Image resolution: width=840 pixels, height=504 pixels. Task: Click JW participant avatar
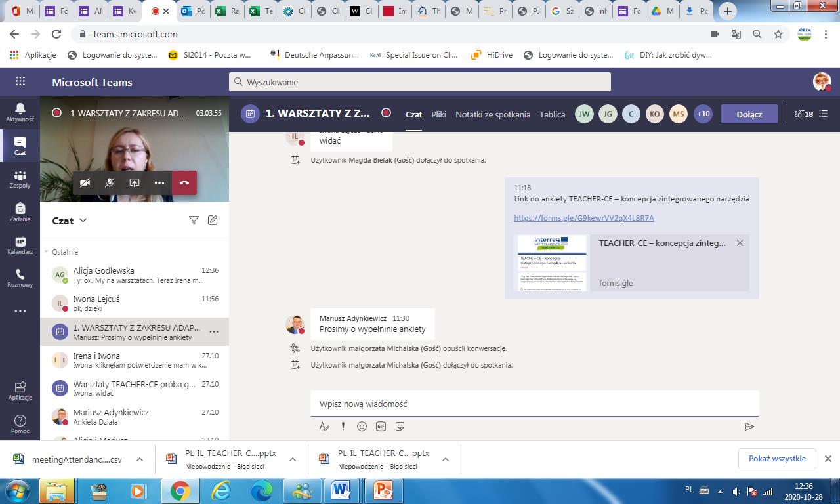(x=584, y=114)
